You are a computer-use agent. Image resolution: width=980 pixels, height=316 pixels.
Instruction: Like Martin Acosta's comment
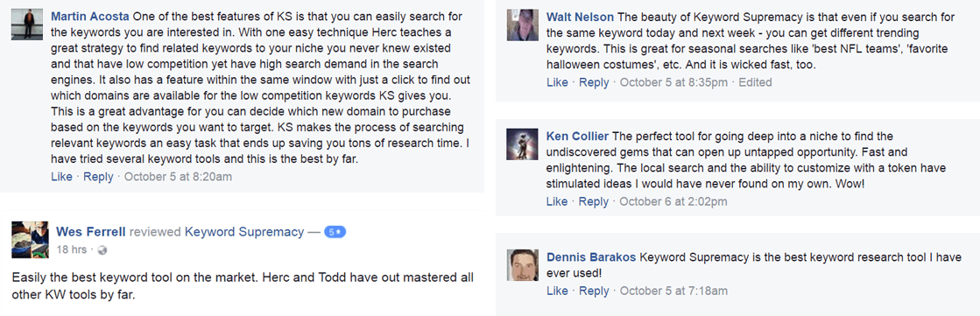61,177
